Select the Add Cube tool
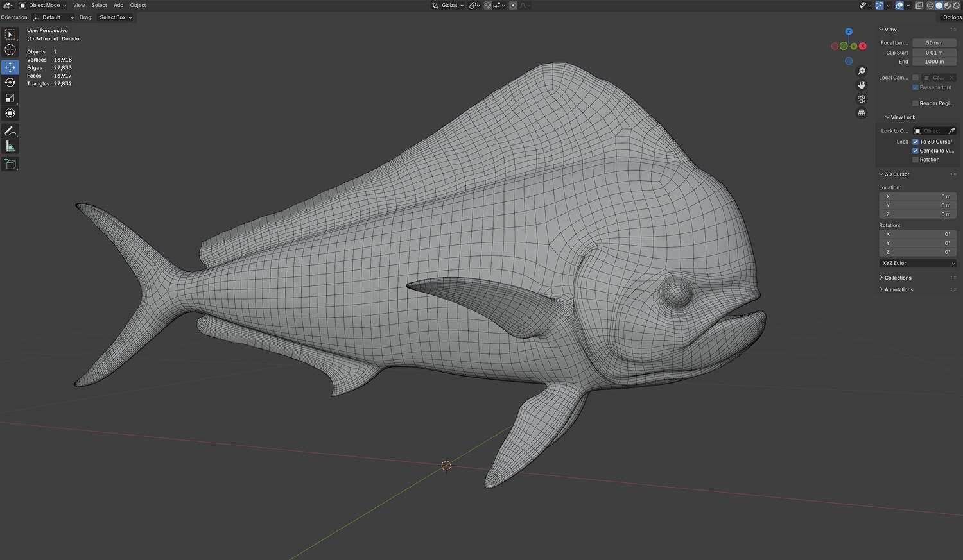The width and height of the screenshot is (963, 560). pyautogui.click(x=10, y=164)
